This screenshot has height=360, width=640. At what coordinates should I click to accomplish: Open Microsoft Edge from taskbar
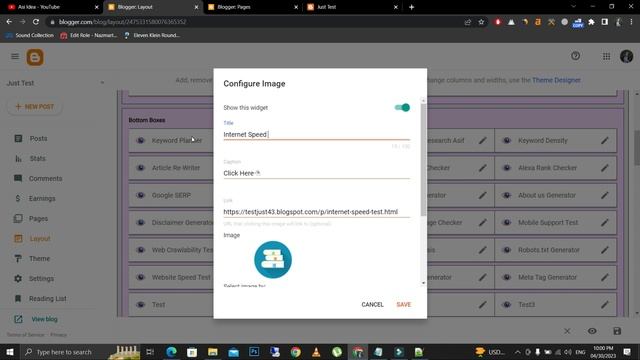coord(171,352)
